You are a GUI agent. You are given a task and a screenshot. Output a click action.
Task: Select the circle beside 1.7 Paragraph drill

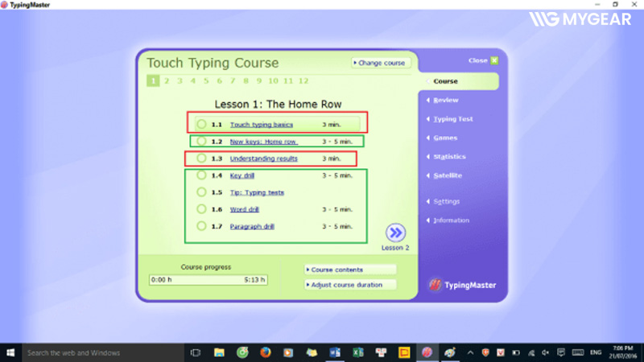pos(201,226)
